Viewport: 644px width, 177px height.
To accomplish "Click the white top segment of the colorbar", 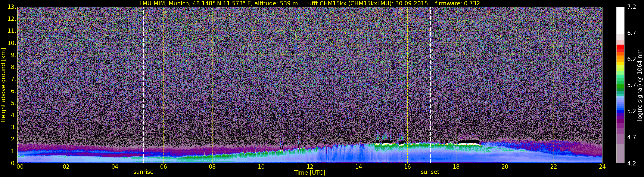I will (x=620, y=20).
